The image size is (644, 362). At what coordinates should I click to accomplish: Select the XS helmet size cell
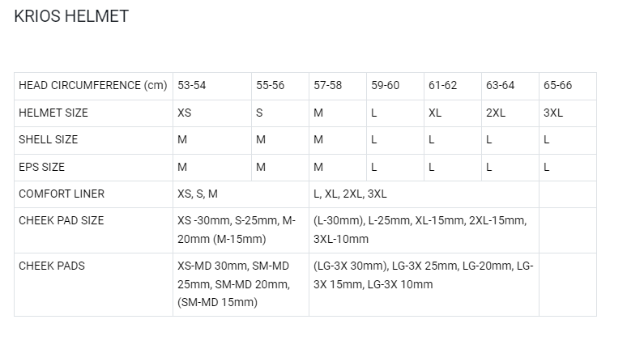(184, 113)
